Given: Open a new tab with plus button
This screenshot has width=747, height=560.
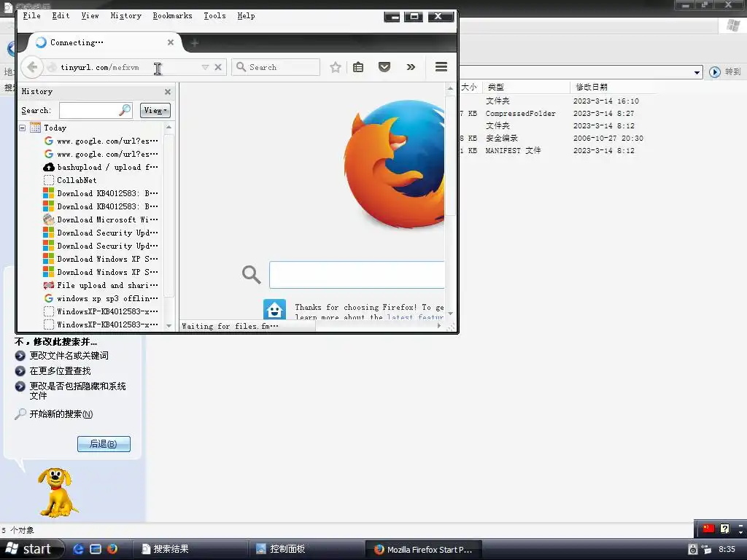Looking at the screenshot, I should click(x=194, y=43).
